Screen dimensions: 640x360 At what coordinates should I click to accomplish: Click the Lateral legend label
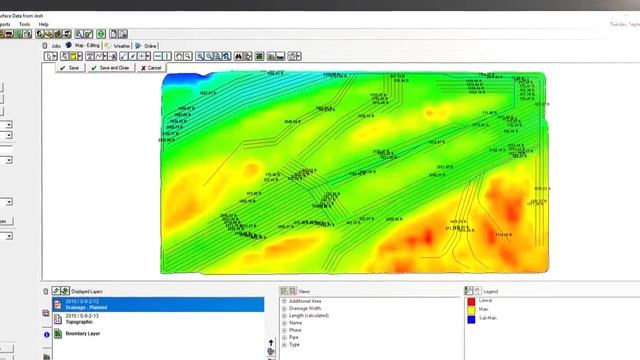click(485, 300)
